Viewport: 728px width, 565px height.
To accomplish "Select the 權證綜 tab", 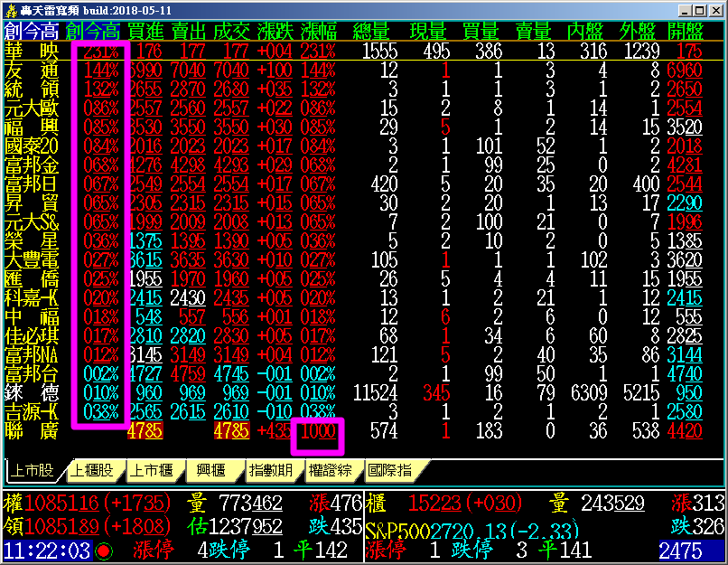I will click(x=331, y=471).
